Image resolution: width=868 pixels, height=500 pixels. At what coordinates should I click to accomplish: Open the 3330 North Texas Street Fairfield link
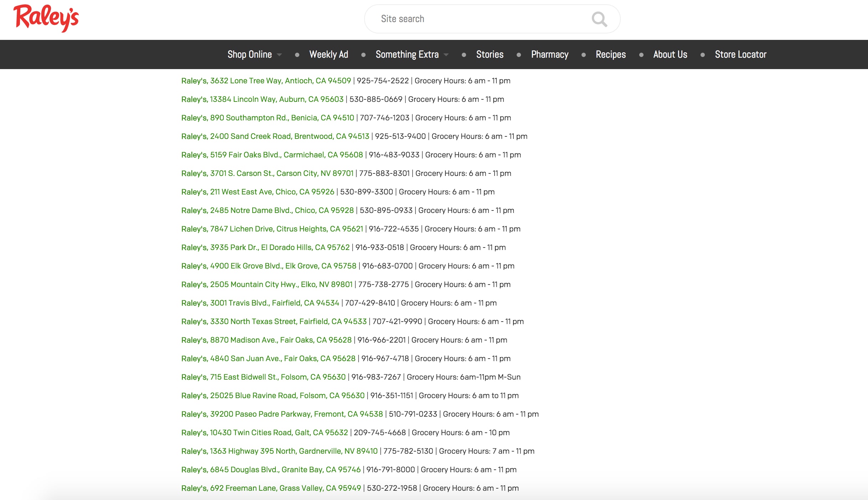pos(274,322)
